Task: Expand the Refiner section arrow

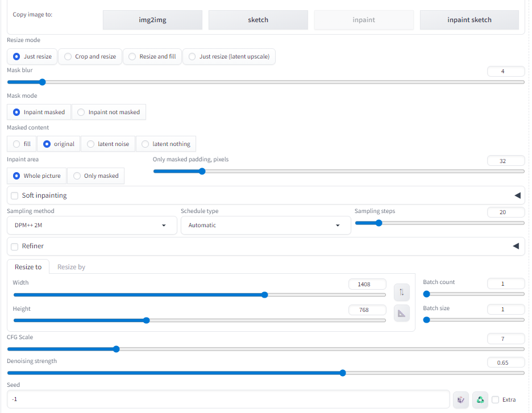Action: 517,246
